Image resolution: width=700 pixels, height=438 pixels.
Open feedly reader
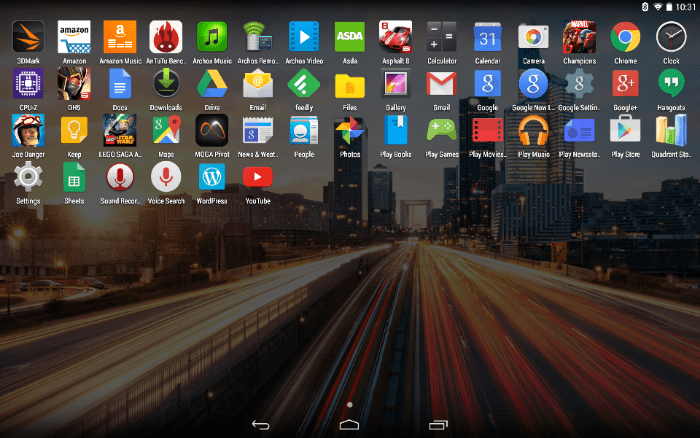coord(304,83)
